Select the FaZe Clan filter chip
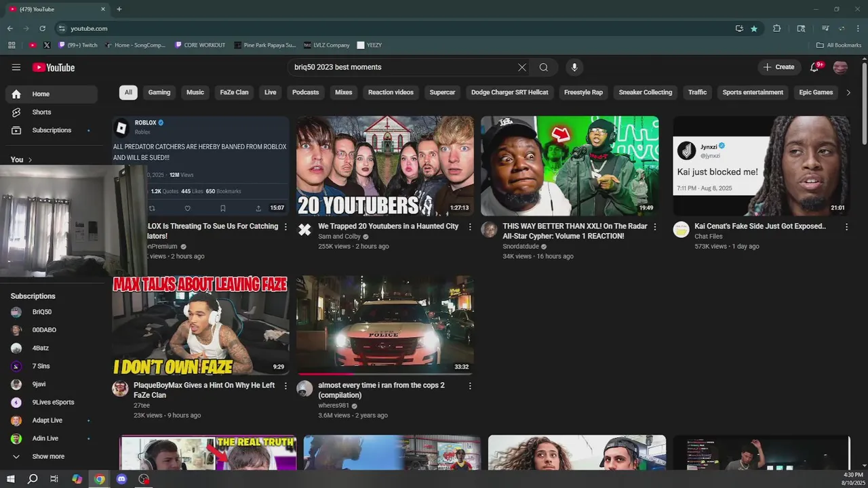 (234, 92)
